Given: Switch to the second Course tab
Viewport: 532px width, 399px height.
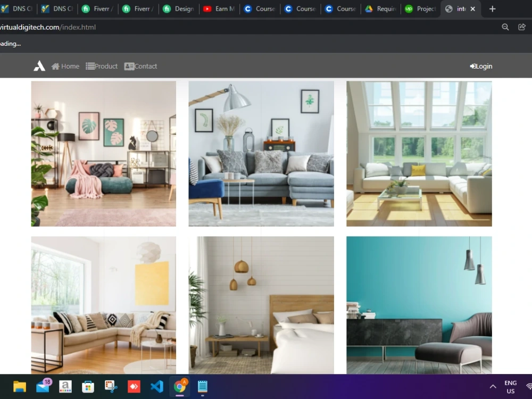Looking at the screenshot, I should tap(301, 9).
